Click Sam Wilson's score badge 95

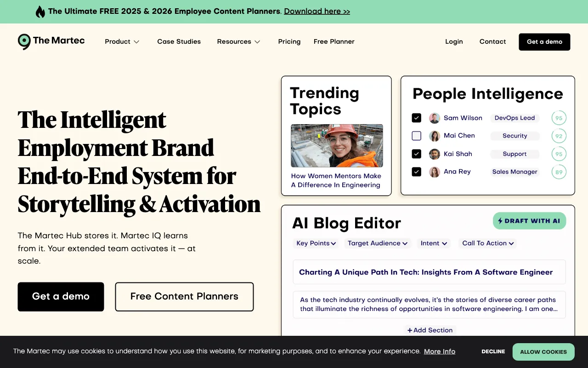pos(559,118)
